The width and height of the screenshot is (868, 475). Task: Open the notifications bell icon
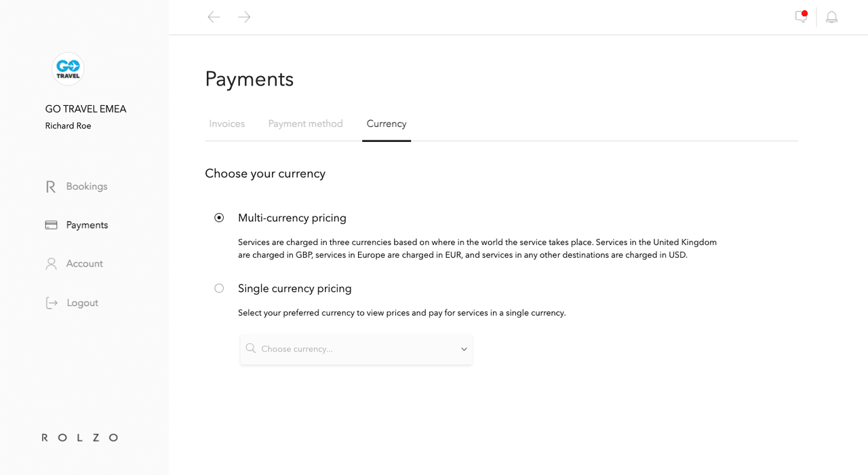coord(831,18)
